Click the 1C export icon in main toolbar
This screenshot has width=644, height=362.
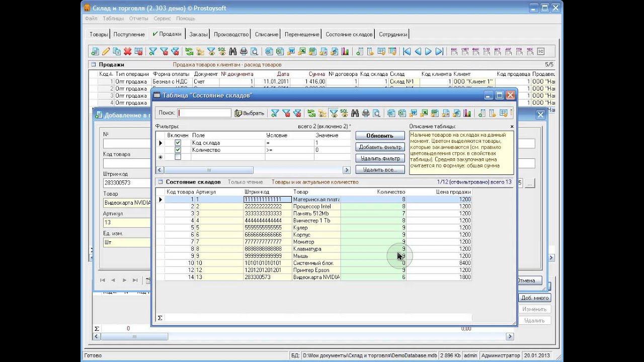pos(541,51)
